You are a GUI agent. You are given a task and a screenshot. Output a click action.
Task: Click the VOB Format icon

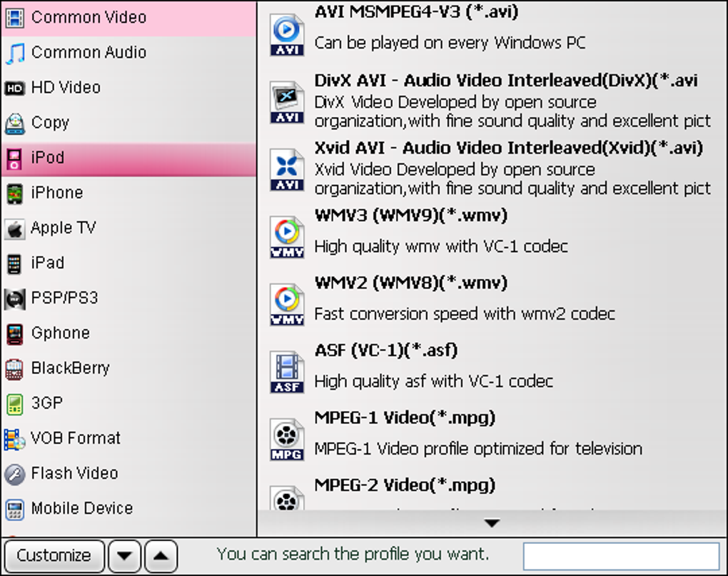tap(15, 439)
